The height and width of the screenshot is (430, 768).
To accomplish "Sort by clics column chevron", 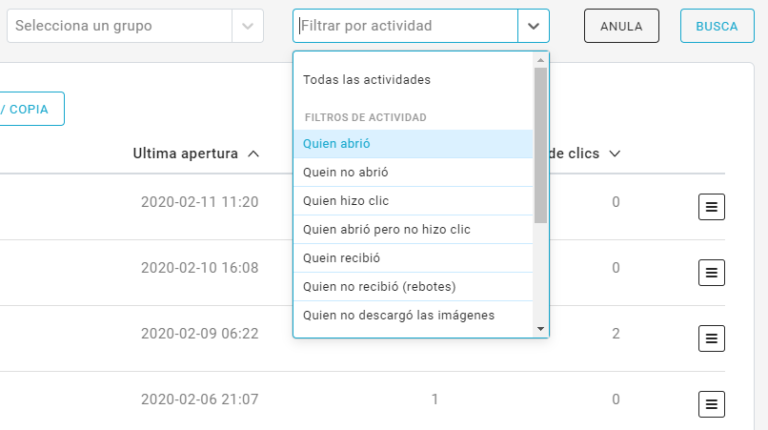I will pos(615,154).
